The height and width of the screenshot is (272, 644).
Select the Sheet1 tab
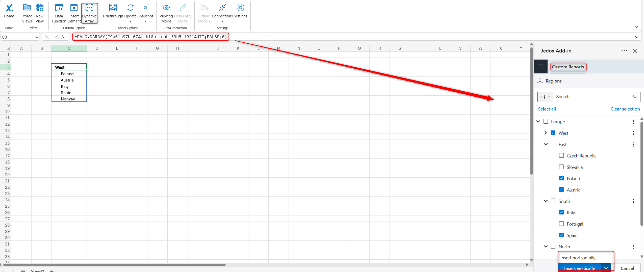click(x=37, y=270)
